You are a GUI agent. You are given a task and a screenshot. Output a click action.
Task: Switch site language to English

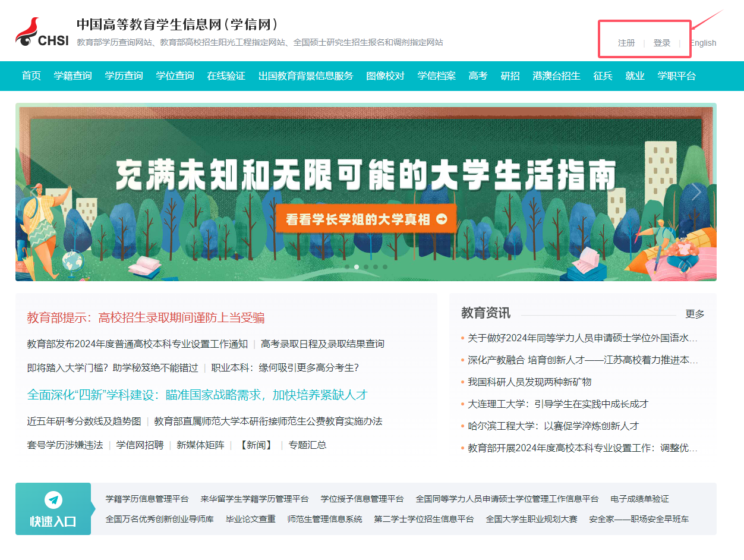(703, 43)
